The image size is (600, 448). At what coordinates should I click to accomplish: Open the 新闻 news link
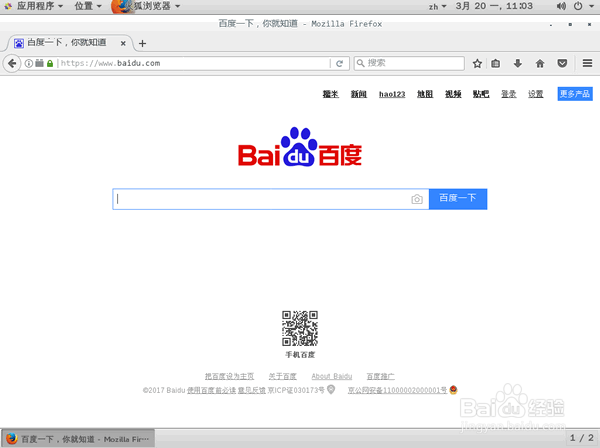(359, 94)
